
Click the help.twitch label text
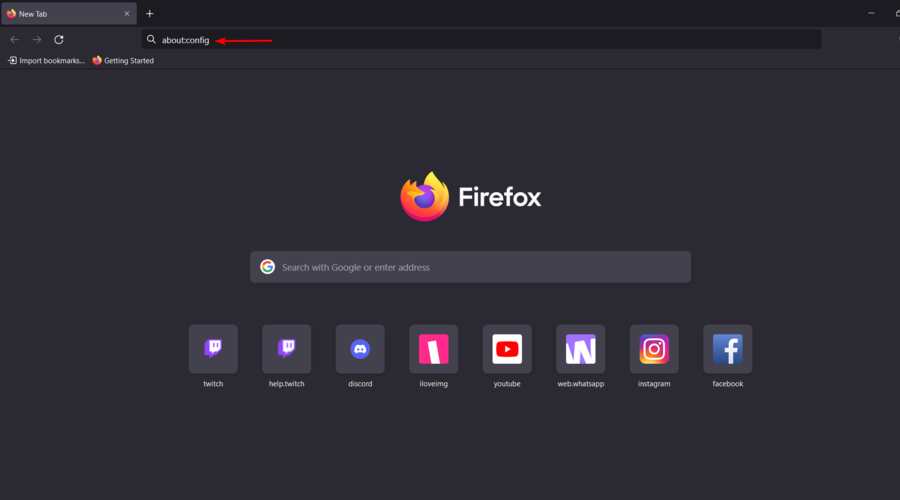tap(286, 383)
